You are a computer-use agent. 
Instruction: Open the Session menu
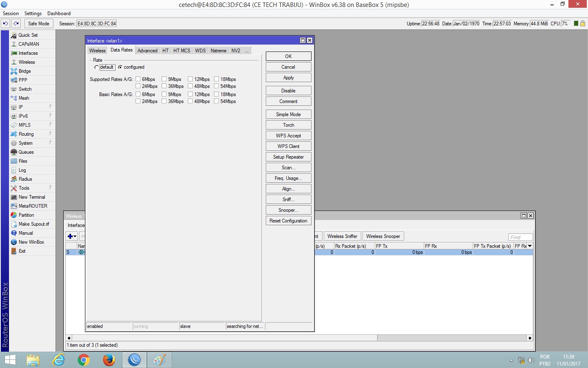(x=11, y=13)
